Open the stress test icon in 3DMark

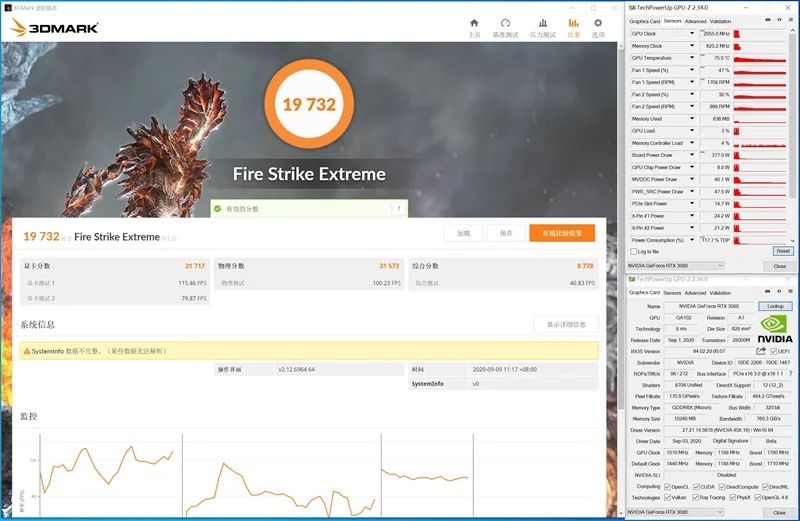[543, 23]
